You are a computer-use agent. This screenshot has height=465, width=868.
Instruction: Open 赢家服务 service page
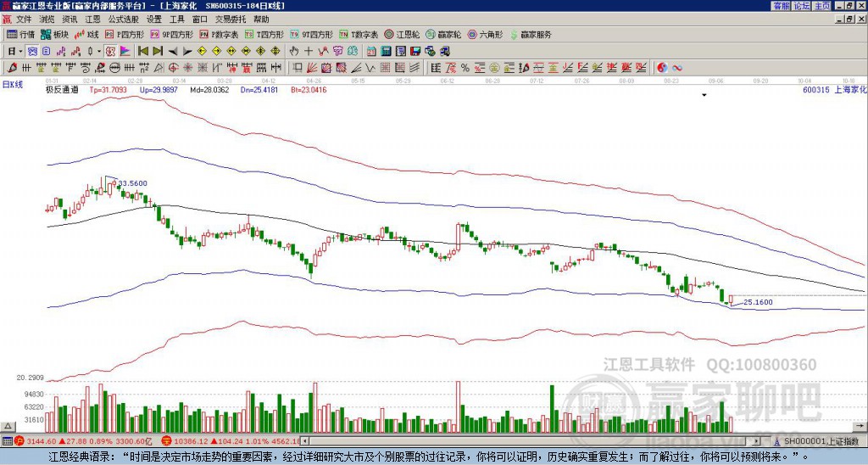(x=531, y=34)
